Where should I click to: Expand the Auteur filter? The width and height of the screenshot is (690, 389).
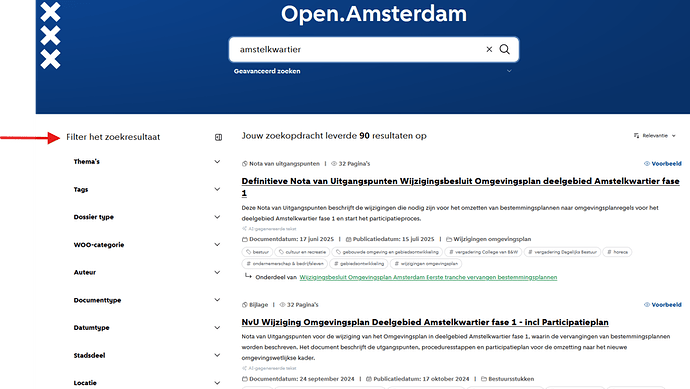(147, 272)
